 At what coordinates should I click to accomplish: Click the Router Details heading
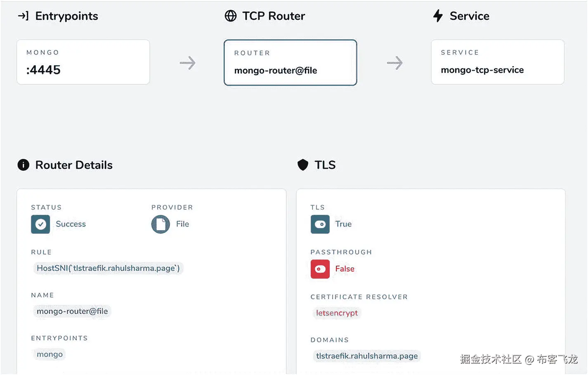click(x=74, y=165)
